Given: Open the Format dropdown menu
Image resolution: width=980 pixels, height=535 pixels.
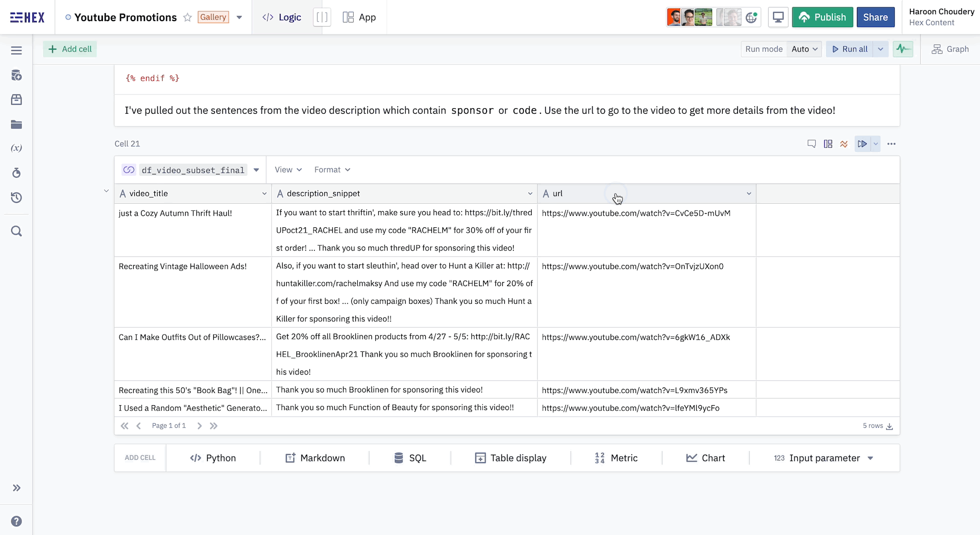Looking at the screenshot, I should click(332, 170).
